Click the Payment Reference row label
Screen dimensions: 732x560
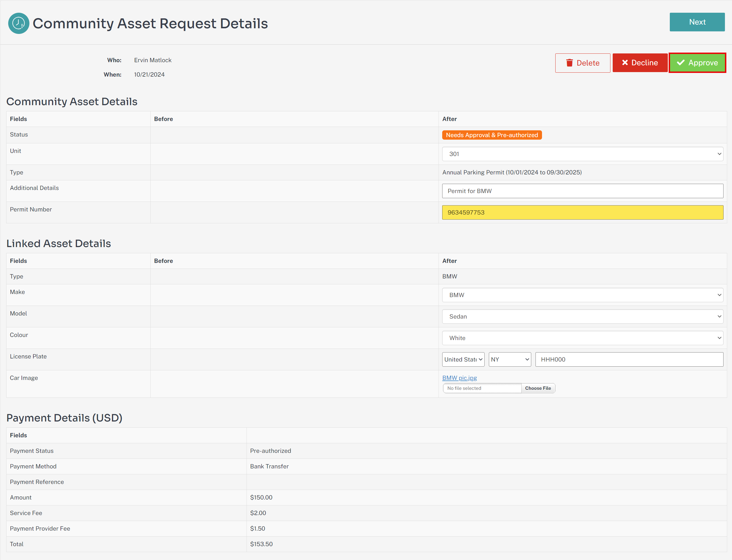[37, 482]
